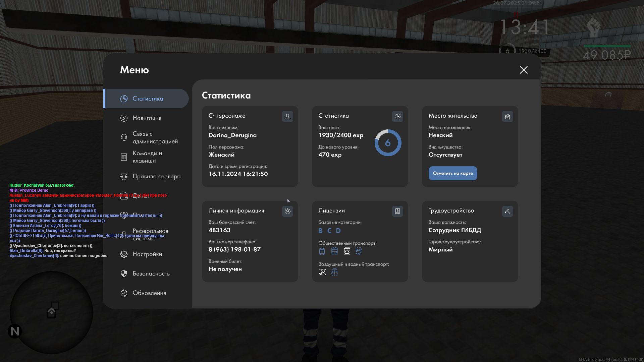The width and height of the screenshot is (644, 362).
Task: Click the account icon in Личная информация card
Action: coord(287,211)
